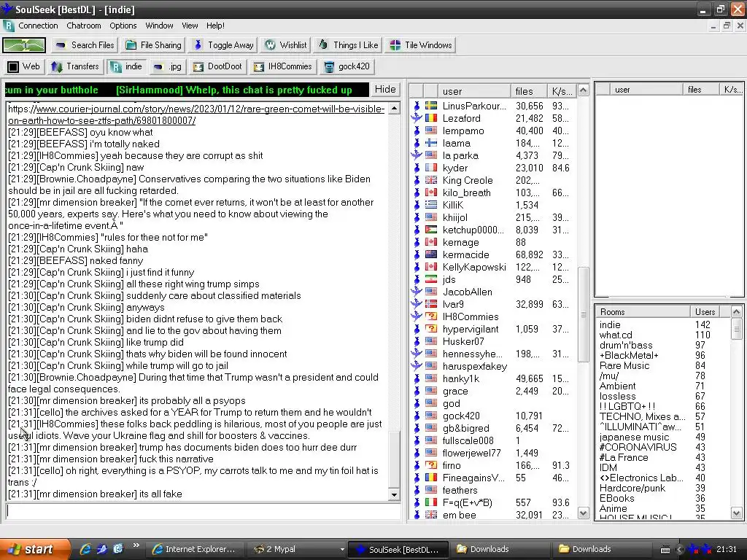This screenshot has height=560, width=747.
Task: Switch to the Web tab
Action: (24, 66)
